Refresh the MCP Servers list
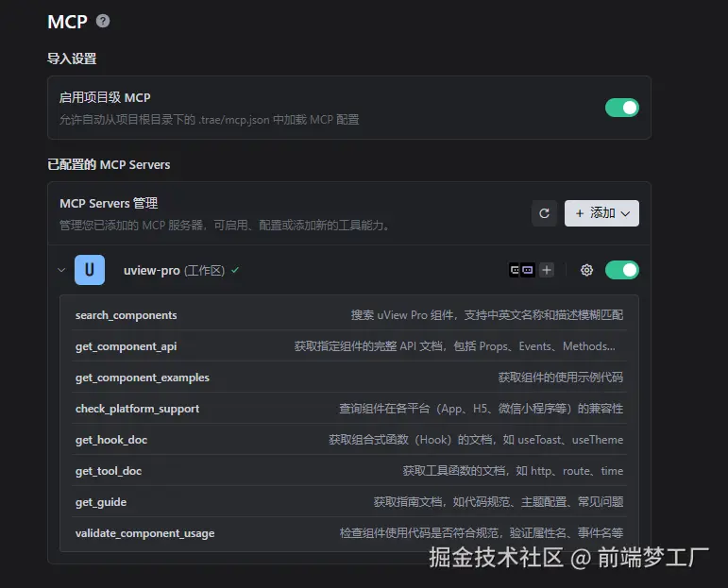728x588 pixels. 544,213
